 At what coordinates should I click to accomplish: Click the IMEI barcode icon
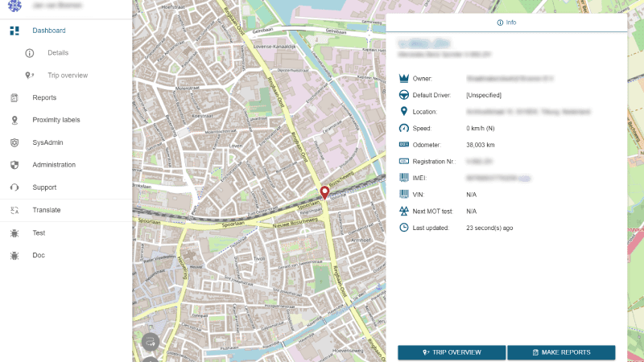pyautogui.click(x=404, y=177)
